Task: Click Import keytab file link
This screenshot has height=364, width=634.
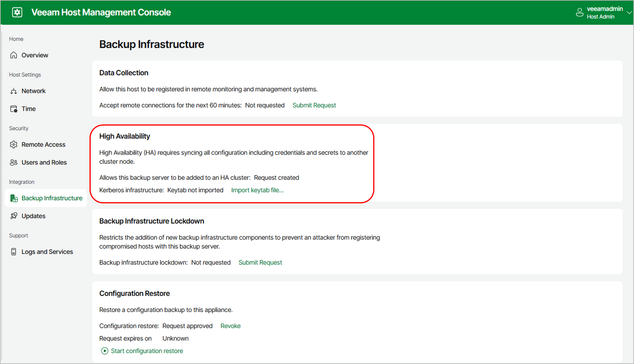Action: pos(257,190)
